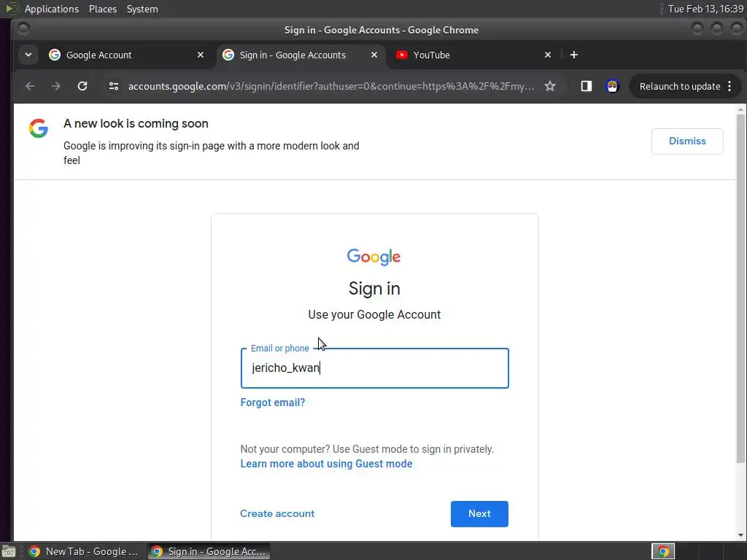Expand the tab search dropdown arrow
The height and width of the screenshot is (560, 747).
[x=28, y=55]
